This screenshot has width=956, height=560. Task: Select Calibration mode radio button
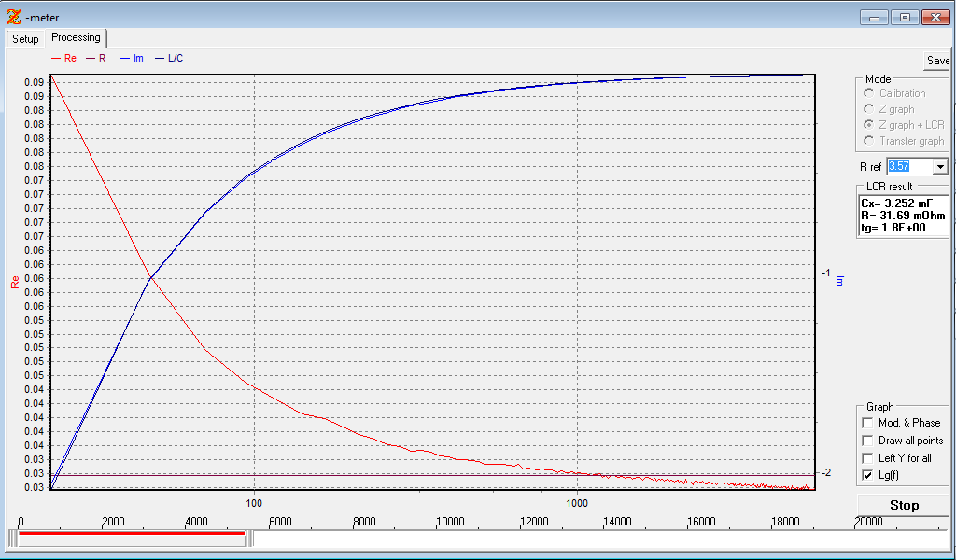coord(869,93)
